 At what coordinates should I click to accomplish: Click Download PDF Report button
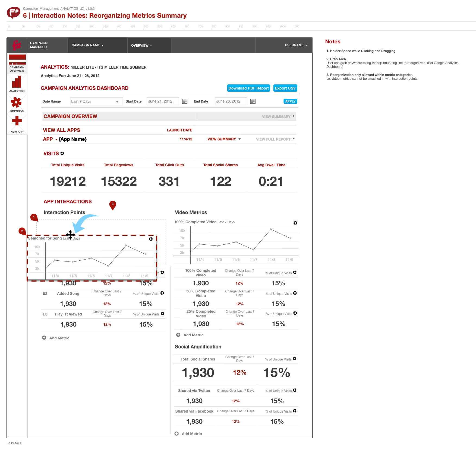[248, 88]
